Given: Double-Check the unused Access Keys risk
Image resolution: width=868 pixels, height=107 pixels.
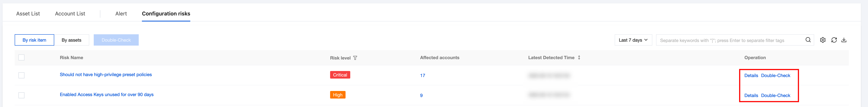Looking at the screenshot, I should [775, 96].
